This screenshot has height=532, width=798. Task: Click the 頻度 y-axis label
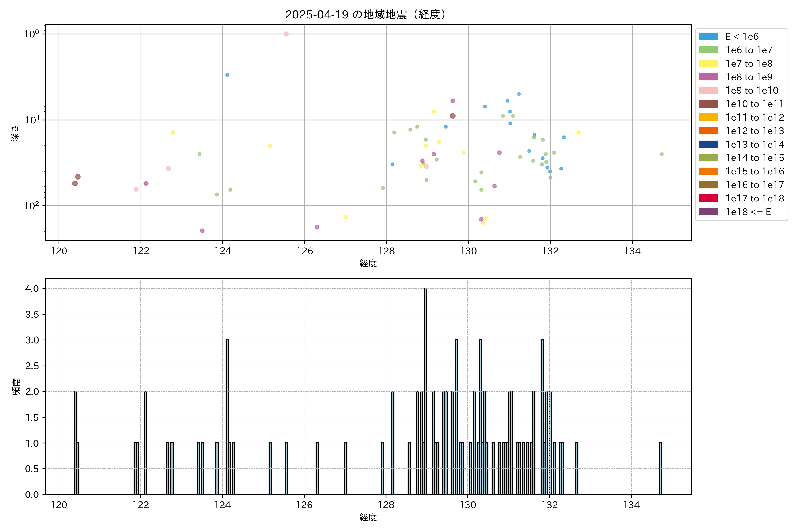pos(16,387)
